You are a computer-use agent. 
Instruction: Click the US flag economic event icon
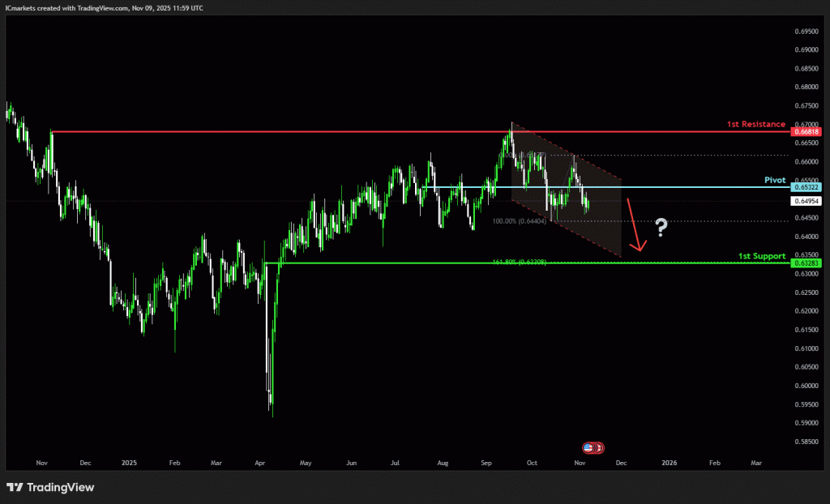click(x=588, y=447)
